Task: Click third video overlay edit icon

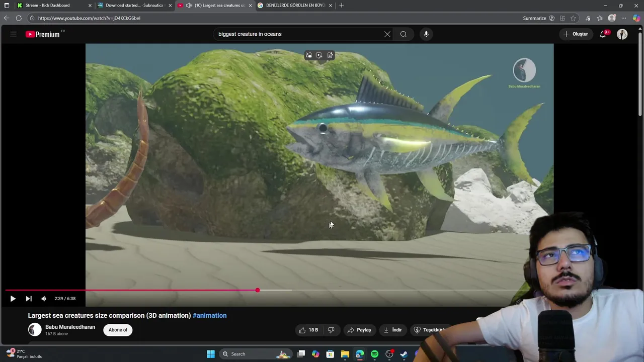Action: point(330,55)
